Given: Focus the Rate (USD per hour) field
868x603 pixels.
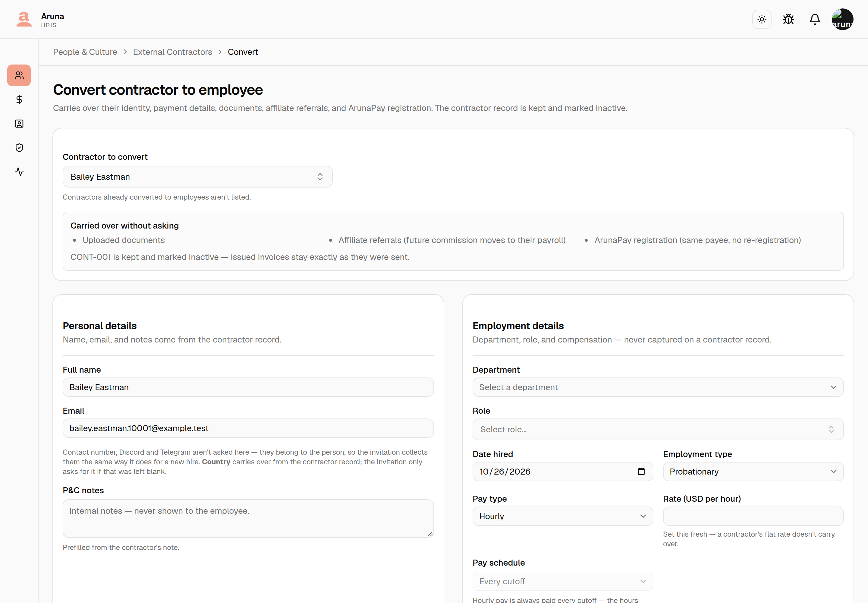Looking at the screenshot, I should [753, 516].
